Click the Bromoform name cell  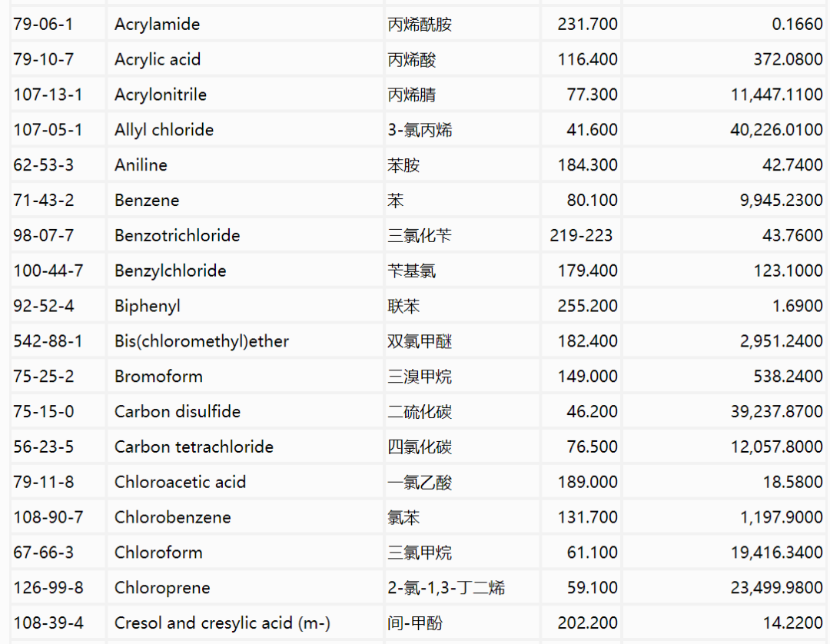point(158,377)
